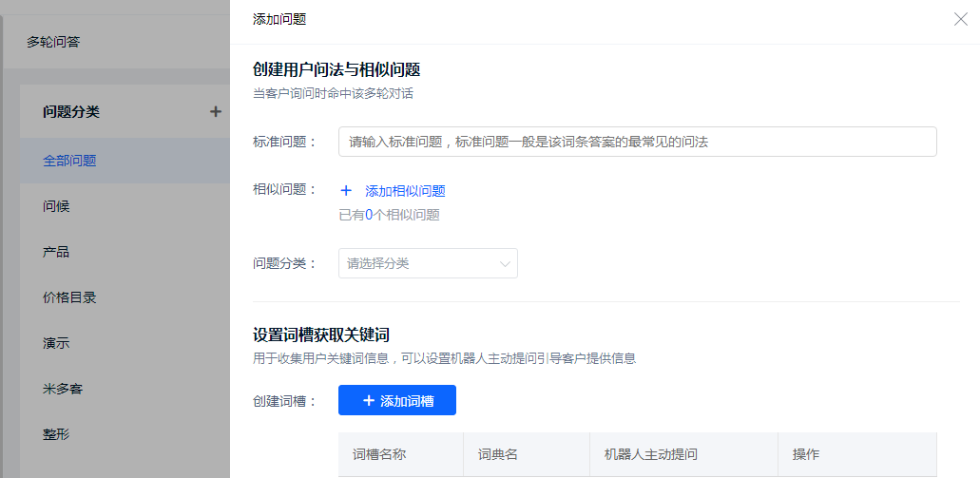Screen dimensions: 980x478
Task: Select 全部问题 in the category list
Action: (x=69, y=161)
